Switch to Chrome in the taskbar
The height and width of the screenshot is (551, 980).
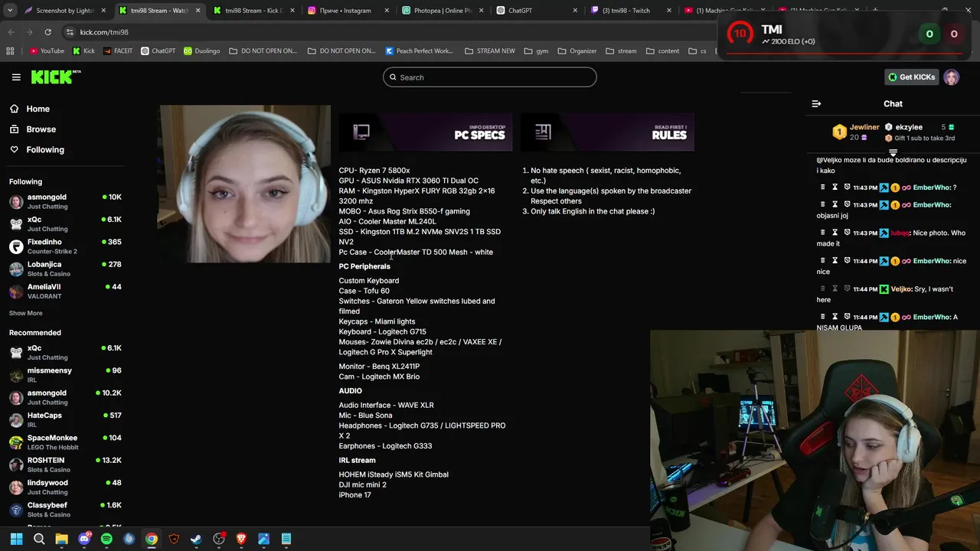pos(152,539)
